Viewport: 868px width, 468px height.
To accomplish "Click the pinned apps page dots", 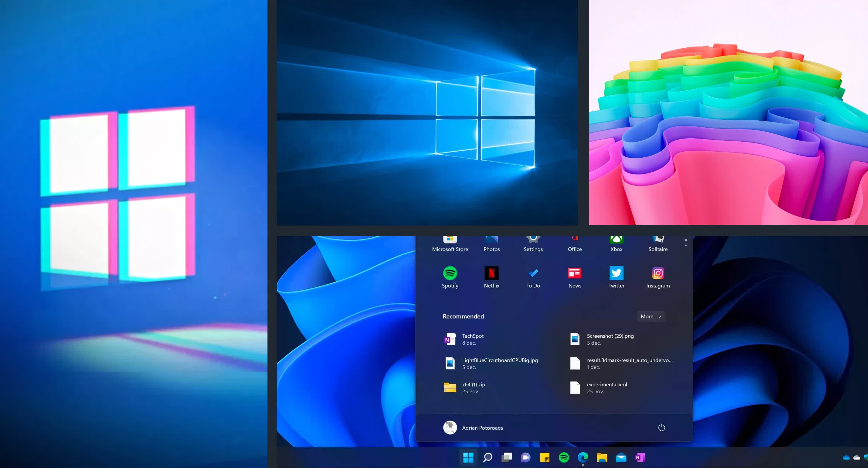I will point(686,243).
